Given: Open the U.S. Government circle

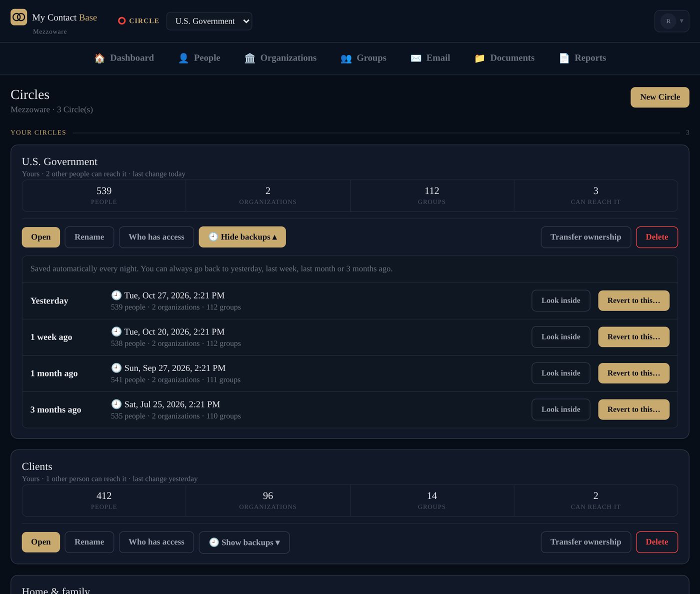Looking at the screenshot, I should pyautogui.click(x=41, y=237).
